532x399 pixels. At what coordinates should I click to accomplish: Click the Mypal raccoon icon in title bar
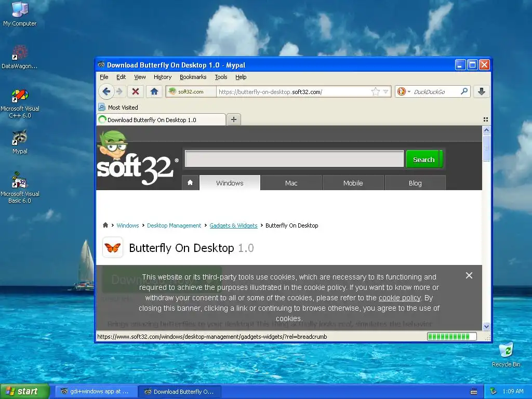(101, 64)
